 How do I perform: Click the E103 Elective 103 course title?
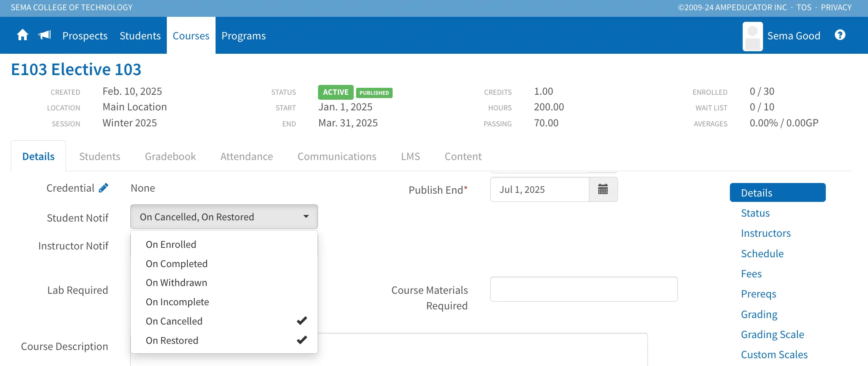click(76, 69)
